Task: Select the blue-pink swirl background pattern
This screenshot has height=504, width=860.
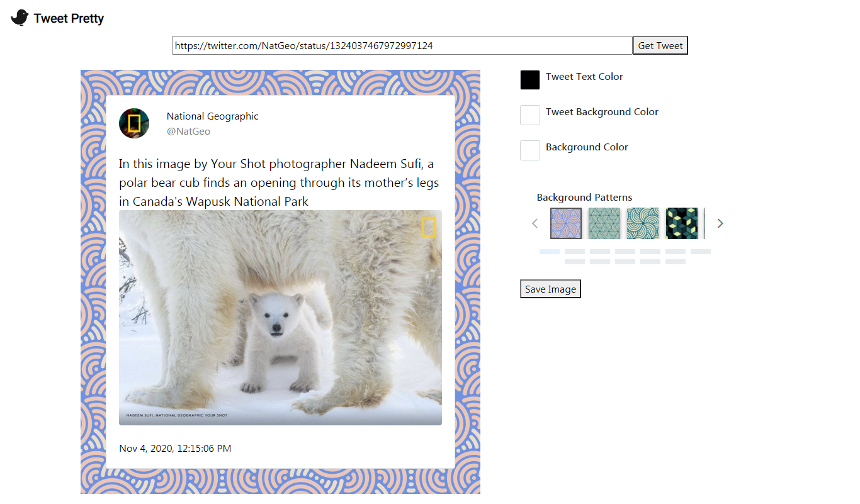Action: pos(566,223)
